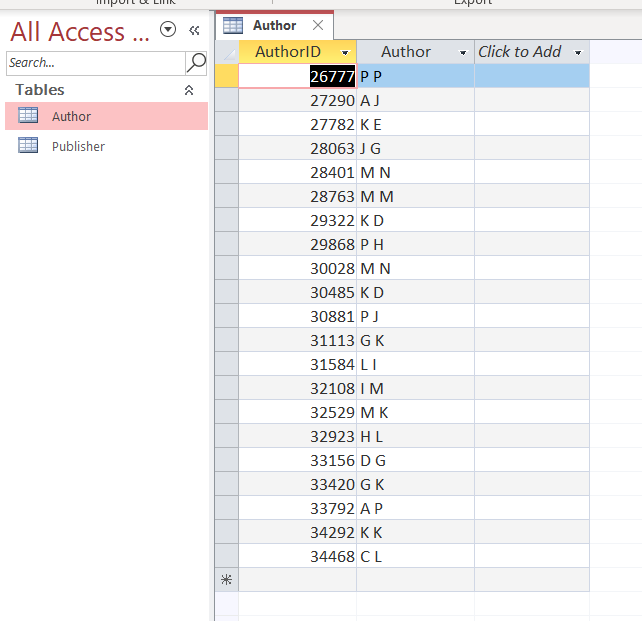The height and width of the screenshot is (621, 642).
Task: Click the Publisher table icon in navigation pane
Action: [29, 146]
